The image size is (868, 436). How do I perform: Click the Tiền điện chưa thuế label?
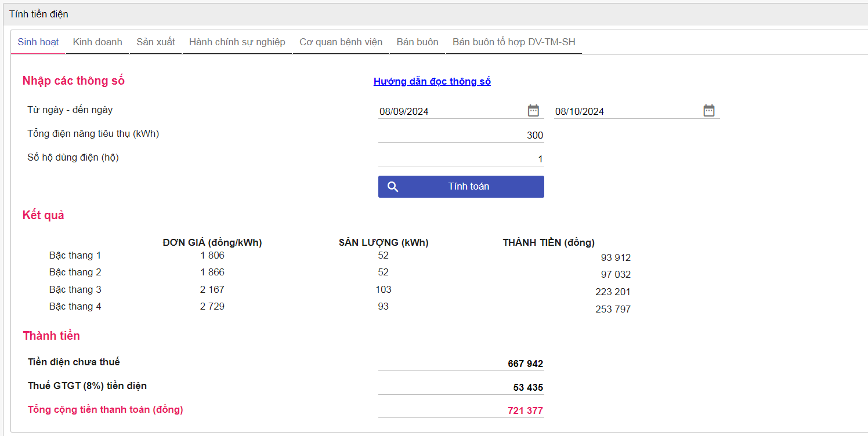[74, 362]
